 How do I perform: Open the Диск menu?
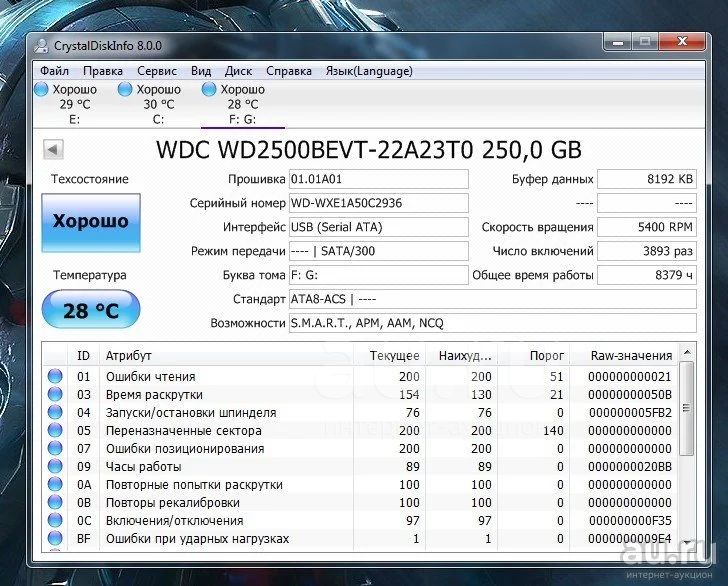pos(238,71)
